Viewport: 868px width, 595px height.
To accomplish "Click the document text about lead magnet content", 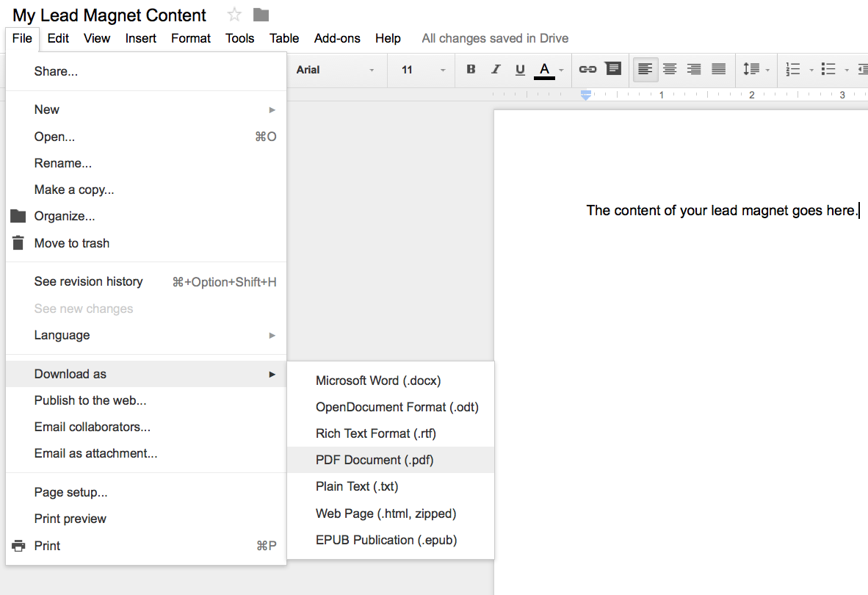I will click(721, 211).
